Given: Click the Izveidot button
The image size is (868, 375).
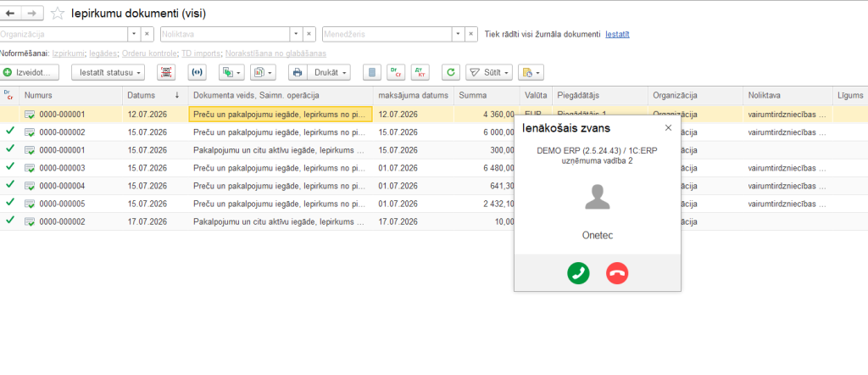Looking at the screenshot, I should coord(30,72).
